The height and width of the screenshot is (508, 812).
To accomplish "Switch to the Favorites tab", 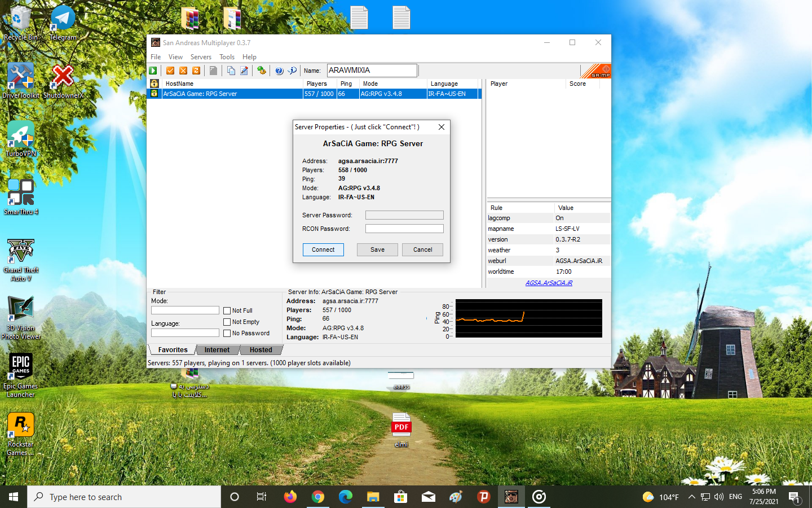I will 173,350.
